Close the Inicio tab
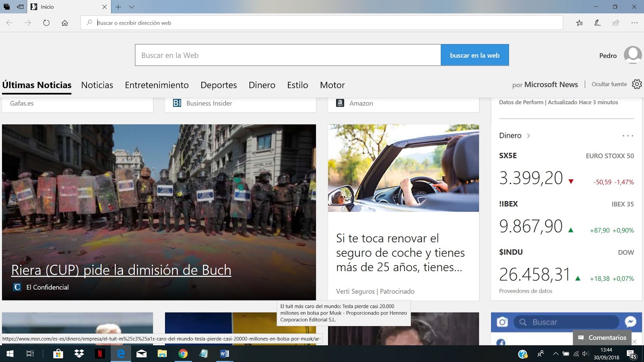Screen dimensions: 644x362 coord(105,7)
